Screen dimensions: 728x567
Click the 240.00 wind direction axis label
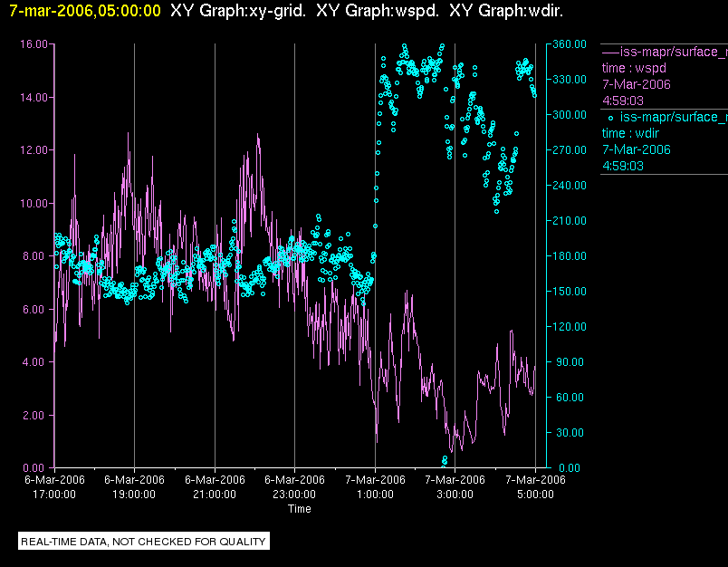570,186
